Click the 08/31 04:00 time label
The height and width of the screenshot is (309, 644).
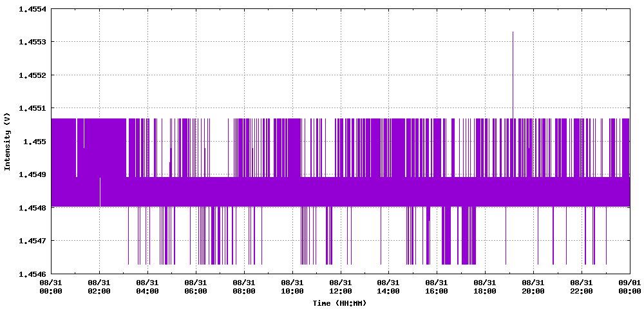(147, 286)
